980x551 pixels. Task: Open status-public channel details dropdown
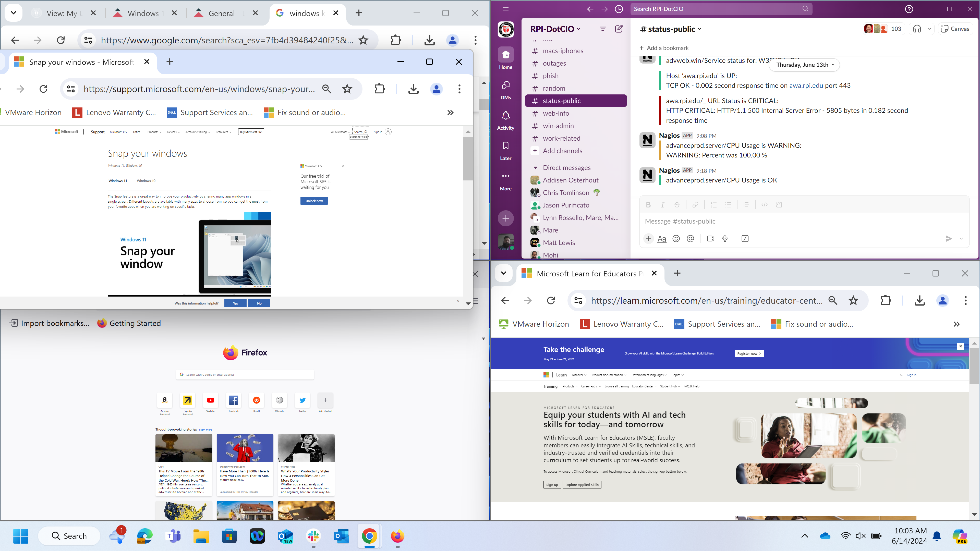point(671,29)
